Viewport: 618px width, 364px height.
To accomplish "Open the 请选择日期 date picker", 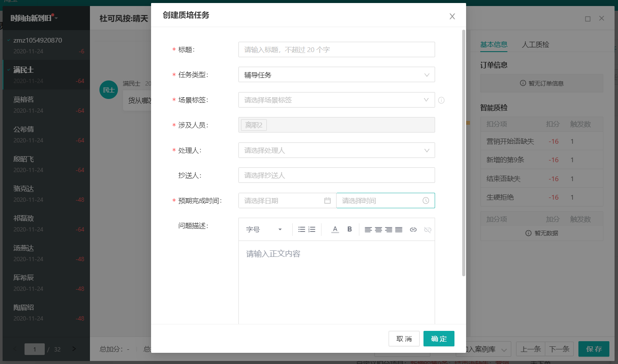I will pos(287,201).
